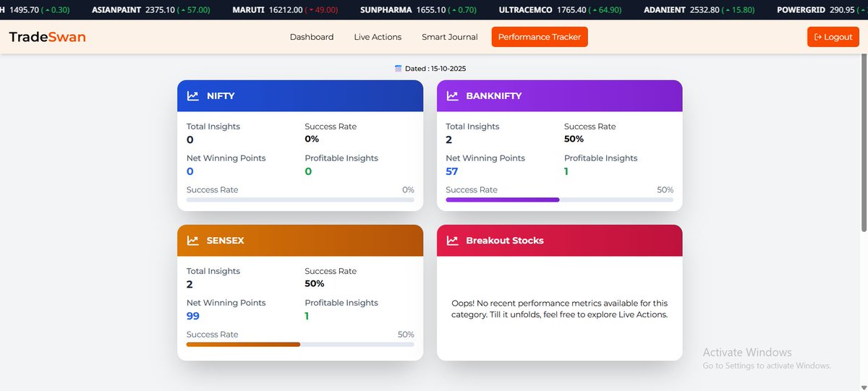The image size is (868, 391).
Task: Click the ASIANPAINT ticker entry
Action: tap(151, 10)
